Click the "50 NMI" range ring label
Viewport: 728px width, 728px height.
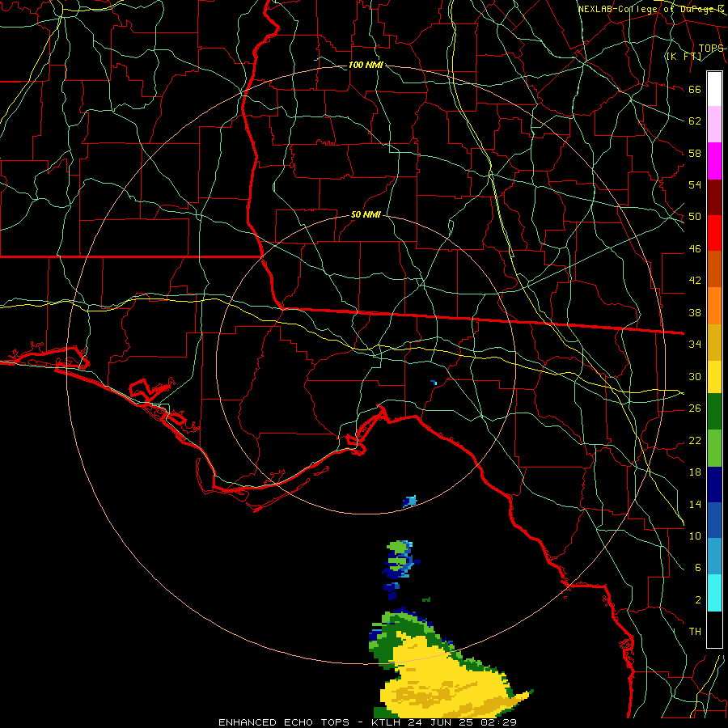coord(366,214)
